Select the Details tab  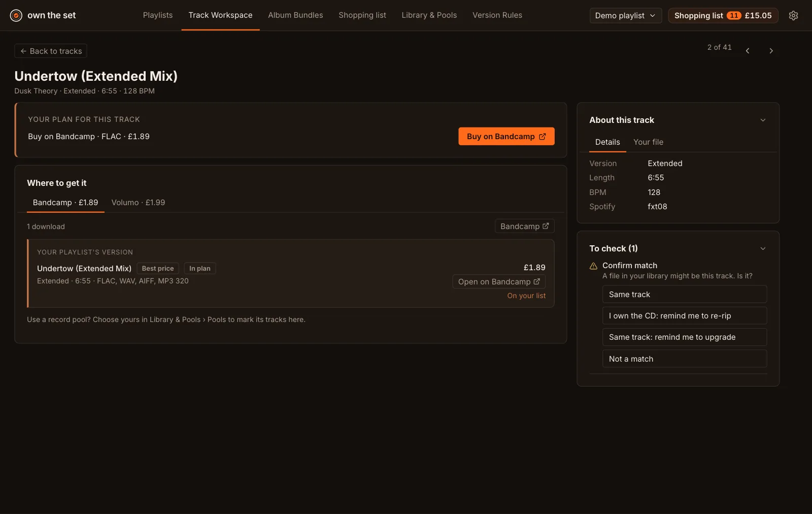coord(607,142)
